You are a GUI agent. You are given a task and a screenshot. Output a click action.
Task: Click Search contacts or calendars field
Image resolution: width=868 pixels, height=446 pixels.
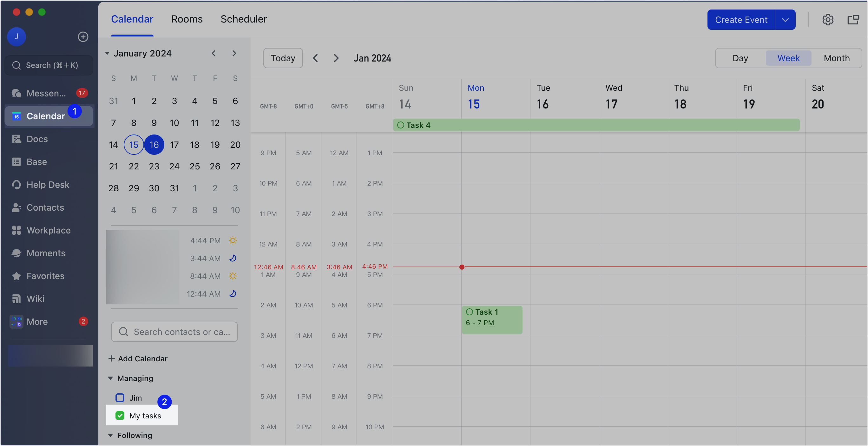pos(174,332)
